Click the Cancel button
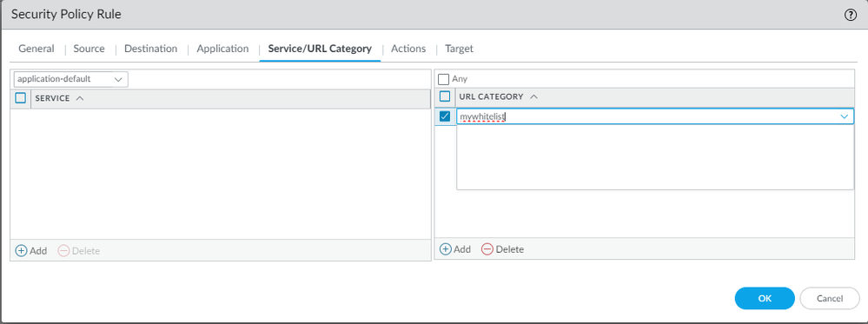Image resolution: width=868 pixels, height=324 pixels. click(x=830, y=298)
